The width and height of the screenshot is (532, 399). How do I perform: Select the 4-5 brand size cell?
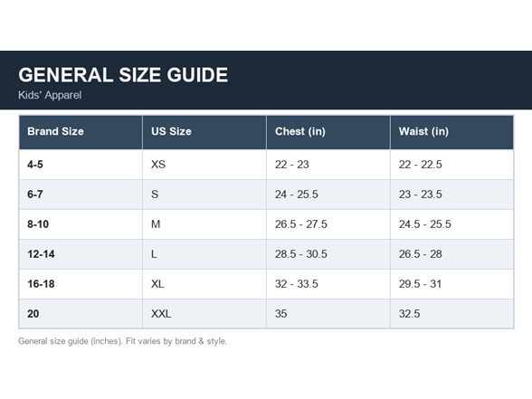pos(81,165)
